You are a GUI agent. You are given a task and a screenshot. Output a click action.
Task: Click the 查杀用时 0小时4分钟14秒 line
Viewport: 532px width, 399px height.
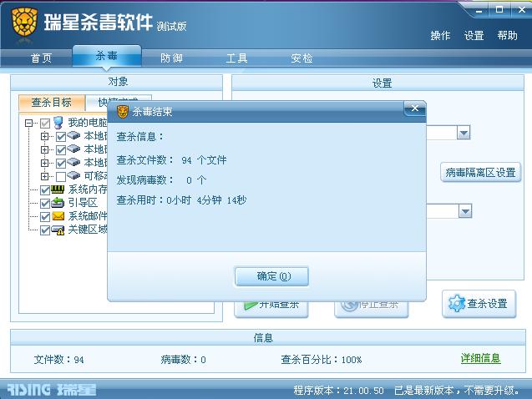point(181,200)
